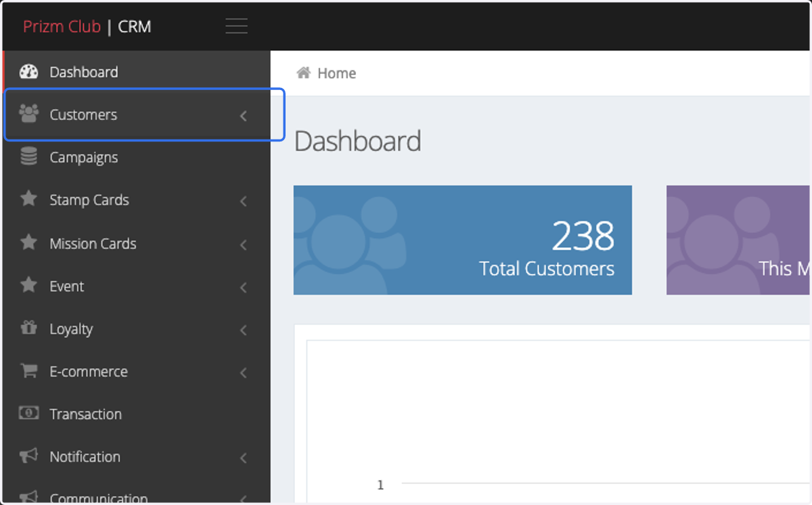Click the Transaction money bill icon
The width and height of the screenshot is (812, 505).
click(x=28, y=413)
